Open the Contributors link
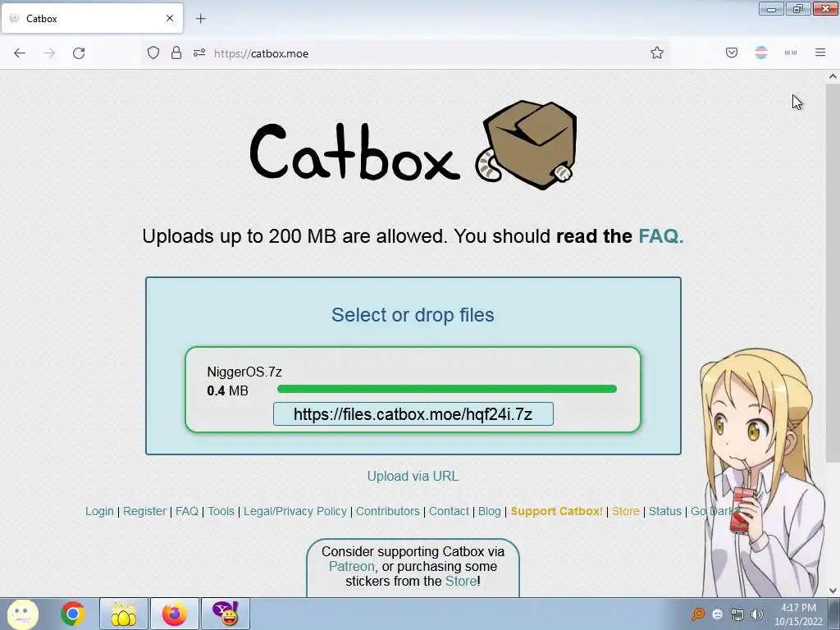The image size is (840, 630). [x=388, y=511]
